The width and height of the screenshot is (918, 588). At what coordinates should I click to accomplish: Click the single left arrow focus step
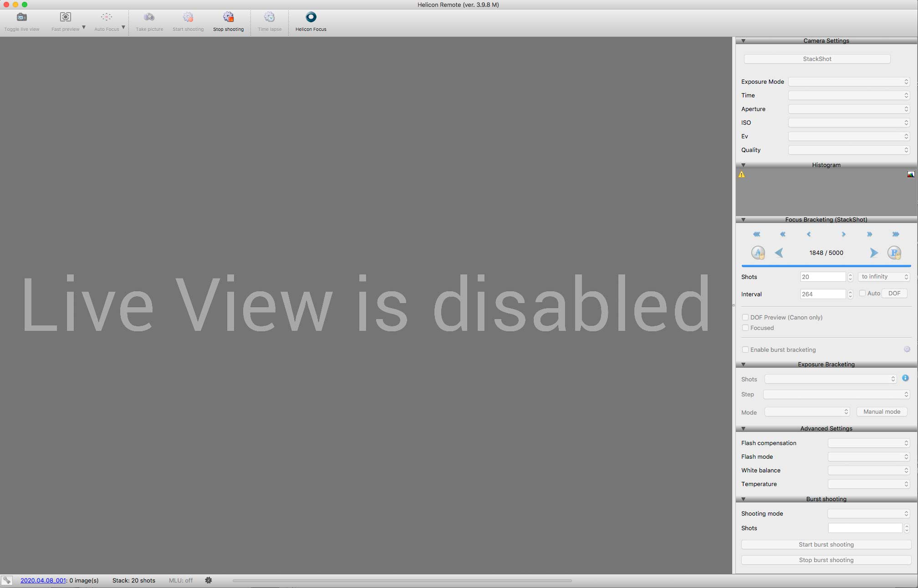[x=809, y=234]
